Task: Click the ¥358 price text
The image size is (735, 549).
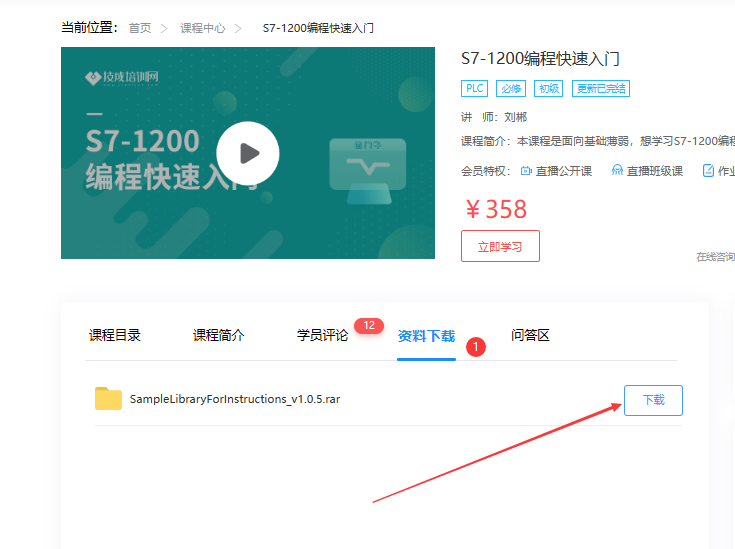Action: [x=496, y=209]
